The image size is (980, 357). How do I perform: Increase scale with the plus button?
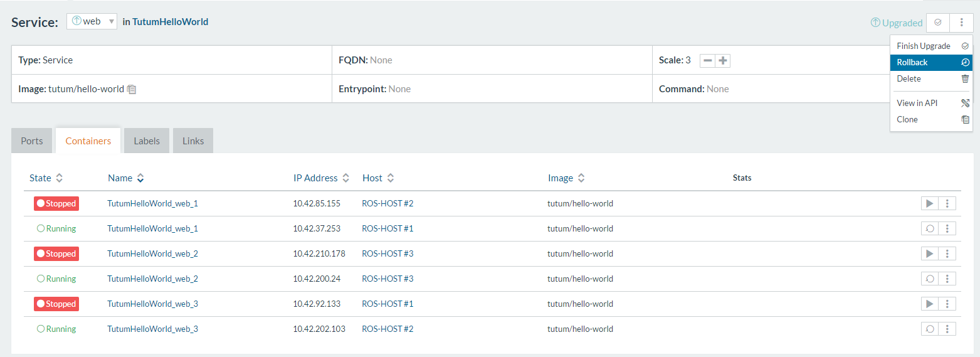point(723,61)
